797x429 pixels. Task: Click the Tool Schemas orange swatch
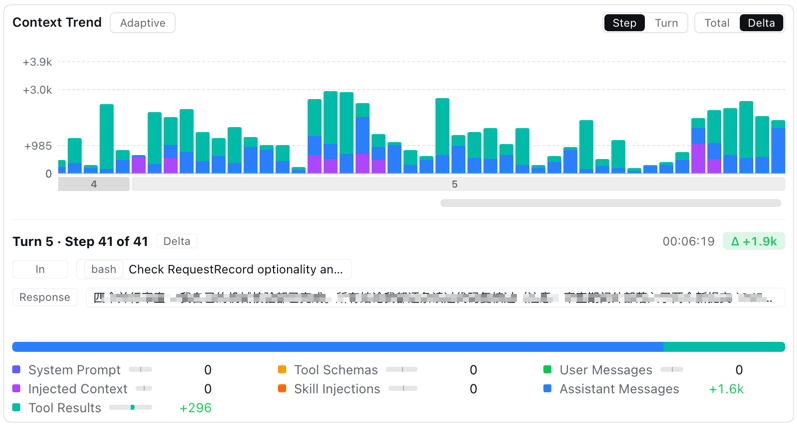tap(282, 370)
